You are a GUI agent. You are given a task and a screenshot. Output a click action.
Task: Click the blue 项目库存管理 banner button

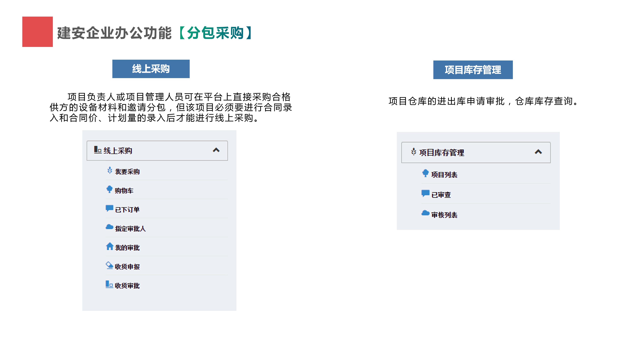(473, 70)
